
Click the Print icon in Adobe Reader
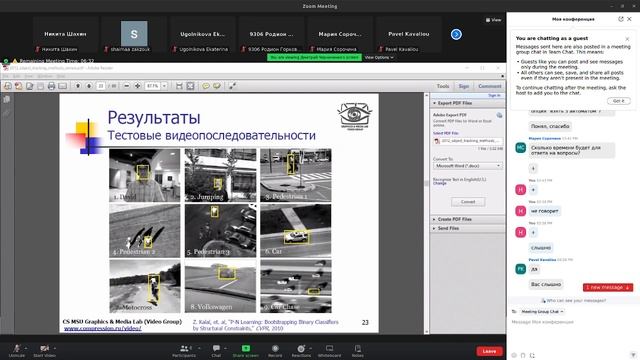pos(51,86)
